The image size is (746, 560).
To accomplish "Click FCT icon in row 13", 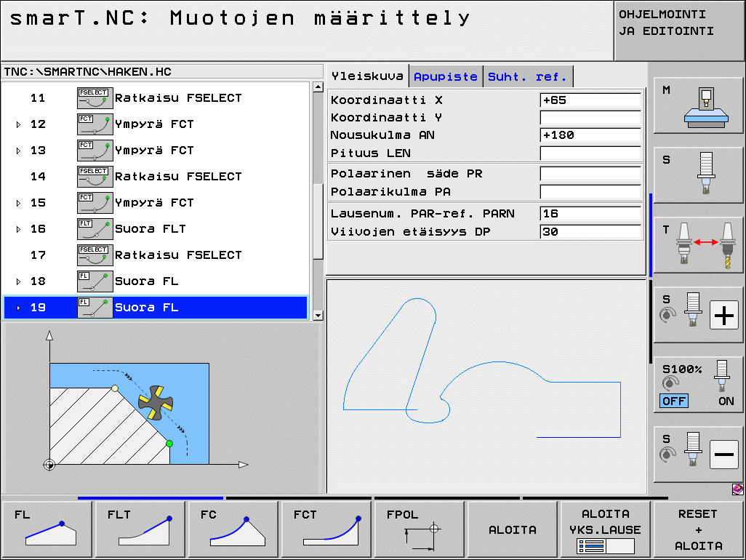I will pos(95,151).
